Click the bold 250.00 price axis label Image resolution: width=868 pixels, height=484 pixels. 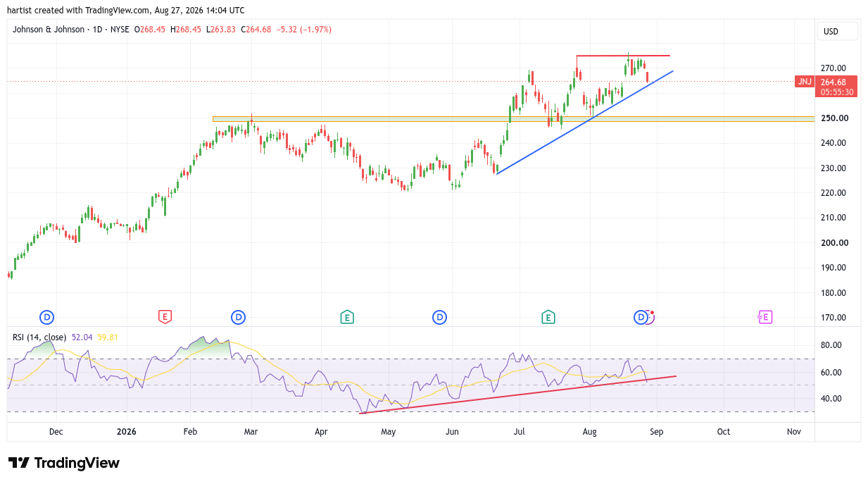click(x=834, y=118)
